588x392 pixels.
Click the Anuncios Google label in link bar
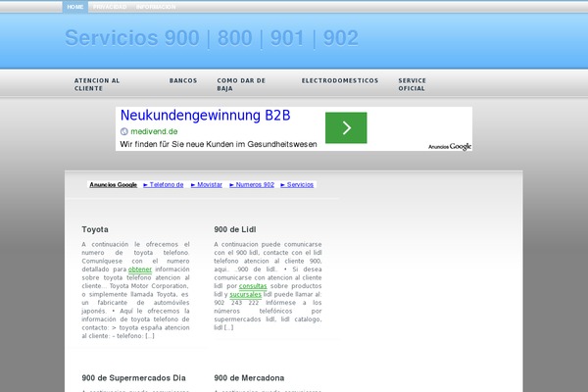tap(114, 184)
